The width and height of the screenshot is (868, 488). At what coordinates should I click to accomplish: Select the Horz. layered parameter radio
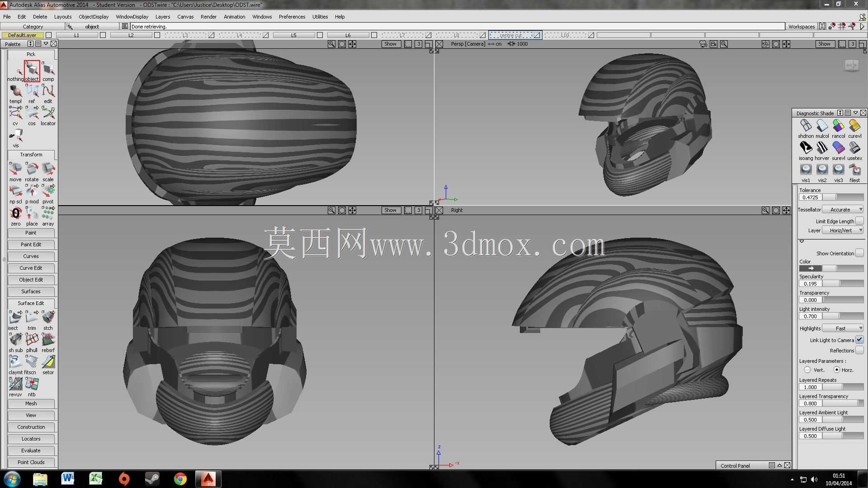837,370
